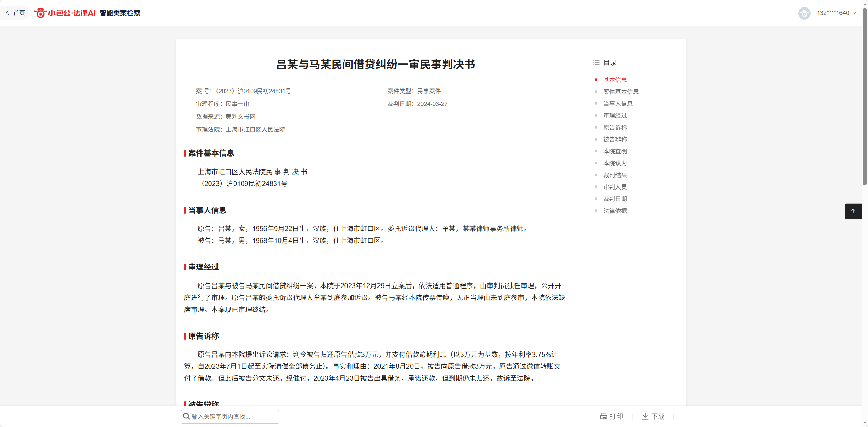
Task: Go to 审理经过 in the directory
Action: [x=615, y=115]
